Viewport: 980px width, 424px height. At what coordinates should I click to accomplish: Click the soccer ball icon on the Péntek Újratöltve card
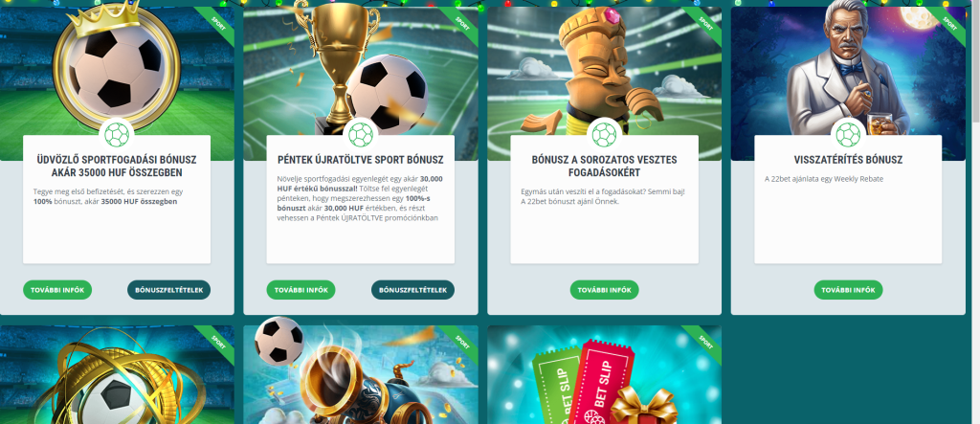(x=361, y=134)
